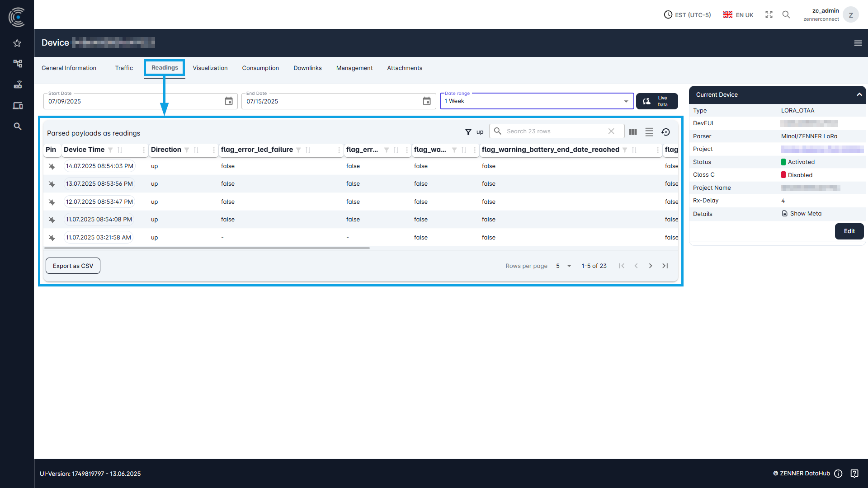Image resolution: width=868 pixels, height=488 pixels.
Task: Open the Devices section in the sidebar
Action: [x=17, y=105]
